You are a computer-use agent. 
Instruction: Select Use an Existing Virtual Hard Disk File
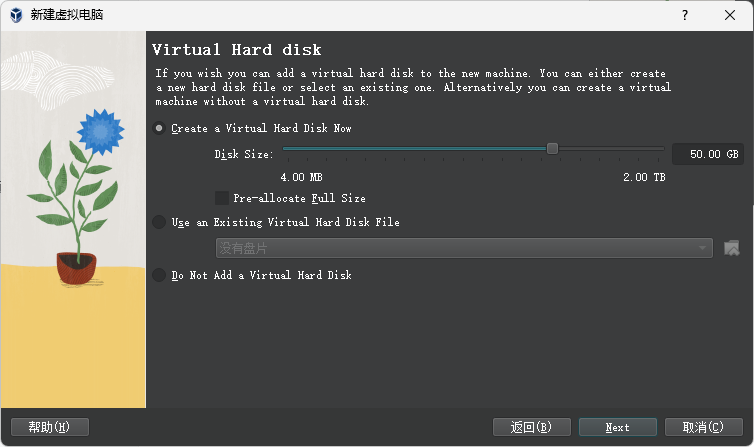pos(159,222)
